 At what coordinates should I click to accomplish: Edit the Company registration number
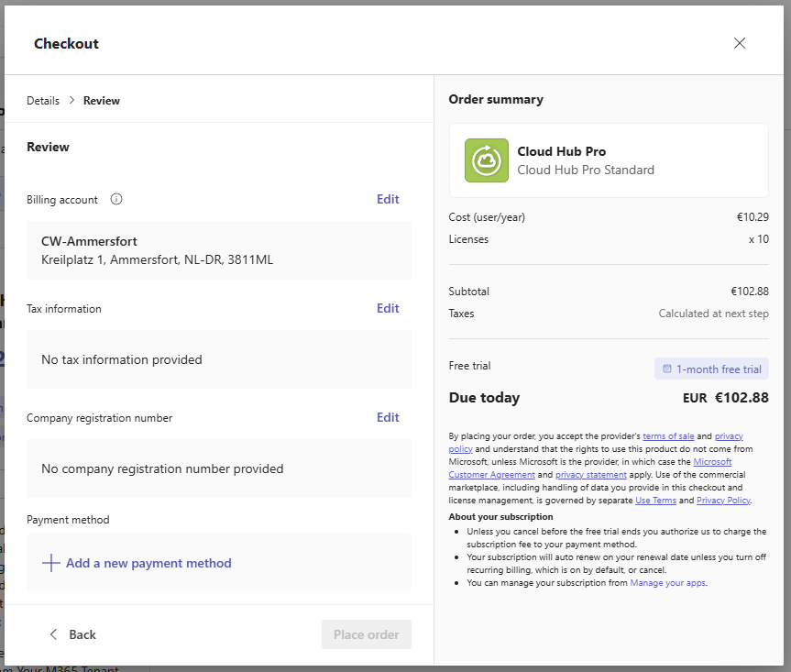(388, 417)
